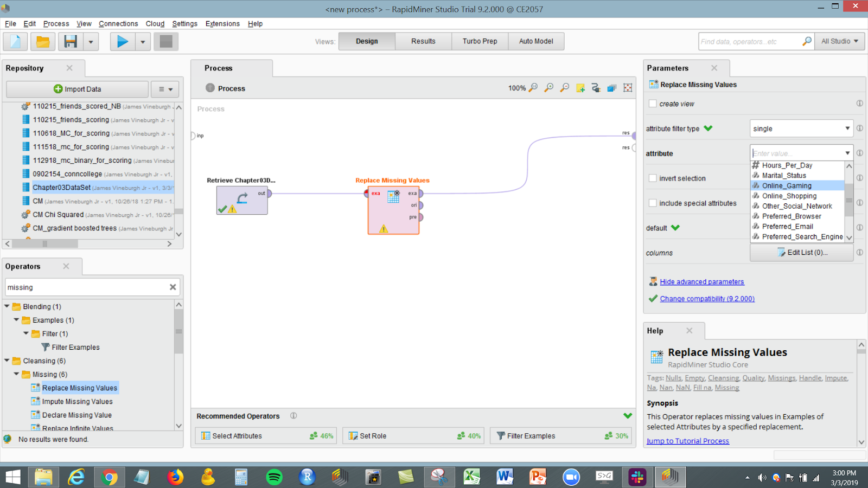Run the process with the blue play button

coord(123,41)
